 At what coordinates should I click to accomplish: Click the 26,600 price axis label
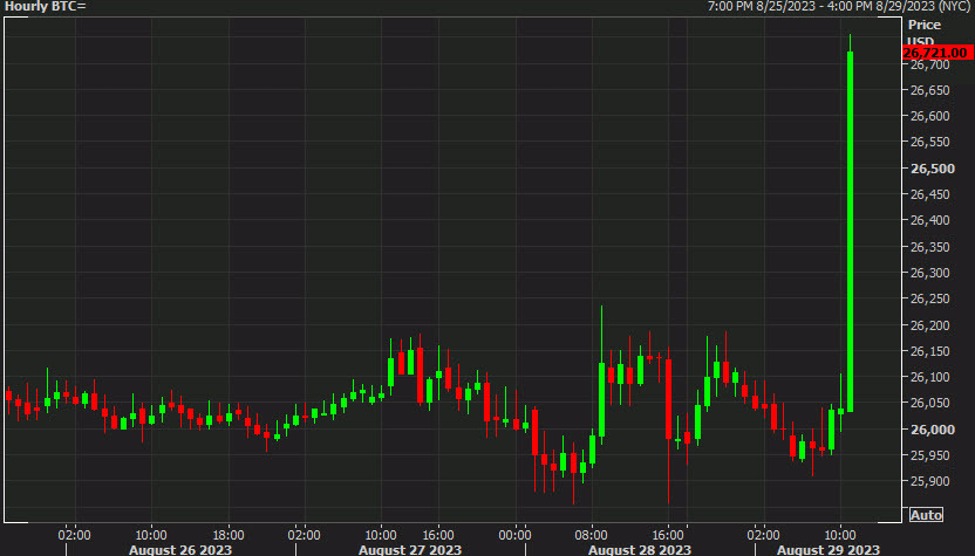[x=930, y=116]
